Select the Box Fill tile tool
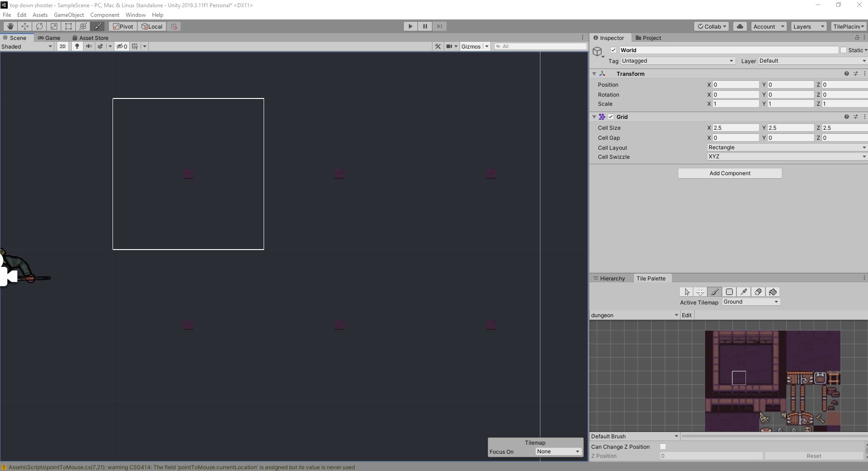Viewport: 868px width, 471px height. [x=730, y=292]
